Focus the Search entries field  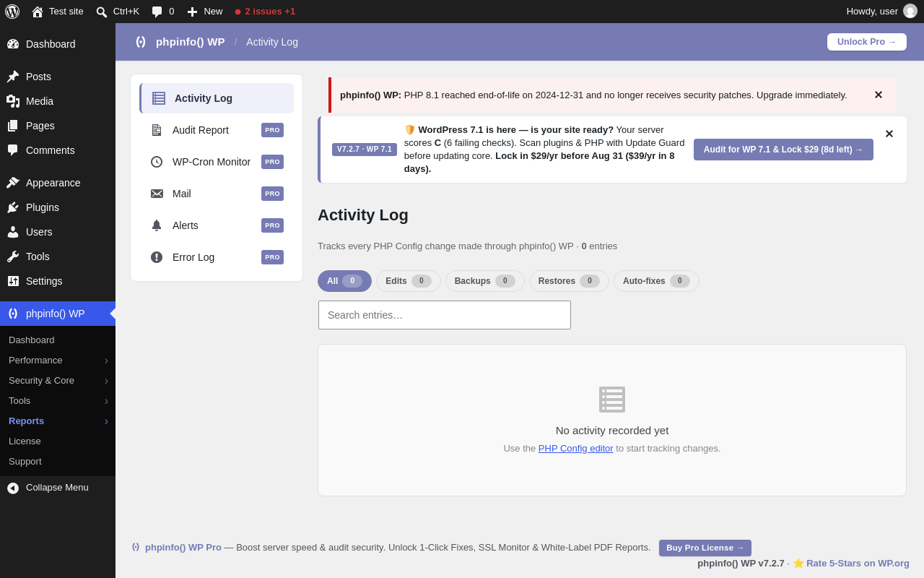445,315
